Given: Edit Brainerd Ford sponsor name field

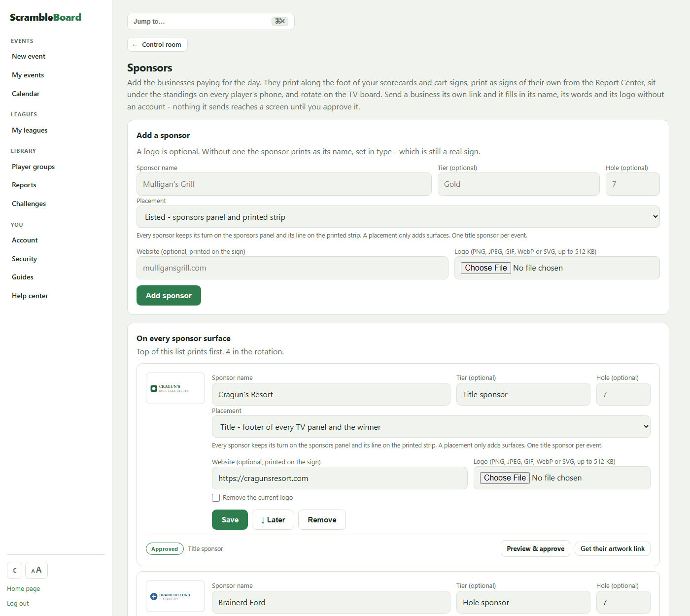Looking at the screenshot, I should coord(331,602).
